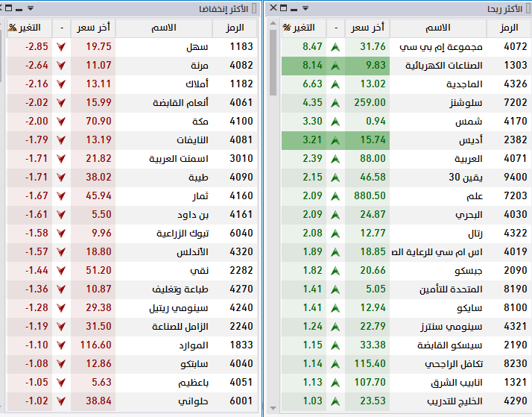
Task: Click the gainers panel scrollbar thumb
Action: coord(273,63)
